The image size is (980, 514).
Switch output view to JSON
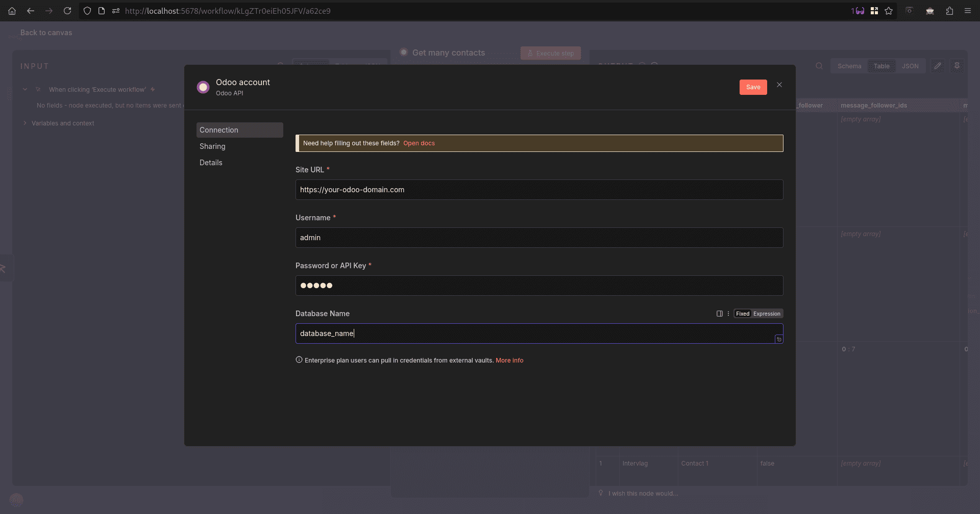pos(911,66)
